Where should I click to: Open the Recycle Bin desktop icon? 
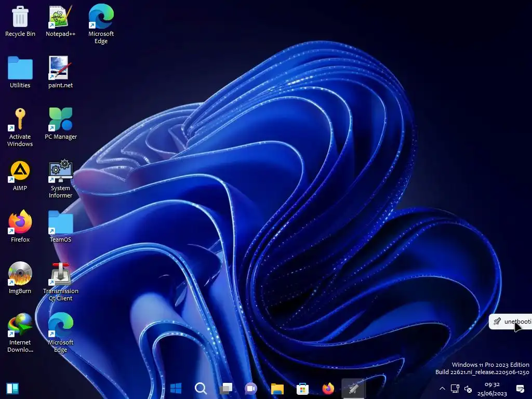coord(20,21)
